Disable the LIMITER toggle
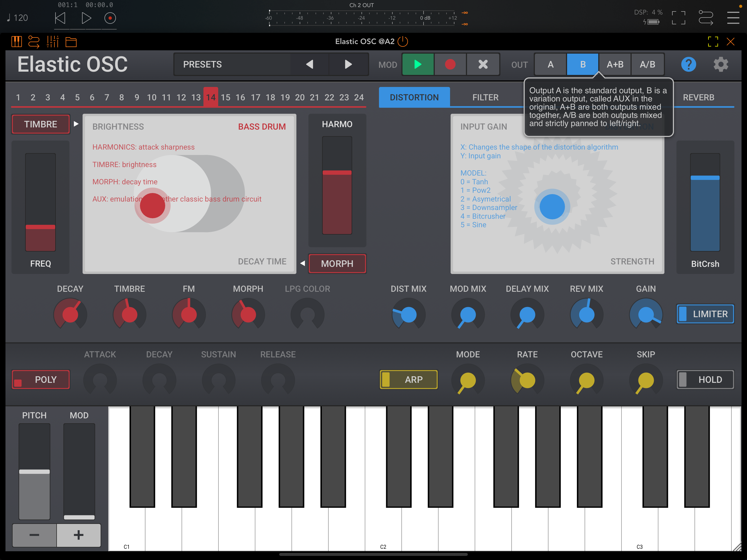Viewport: 747px width, 560px height. pos(705,314)
